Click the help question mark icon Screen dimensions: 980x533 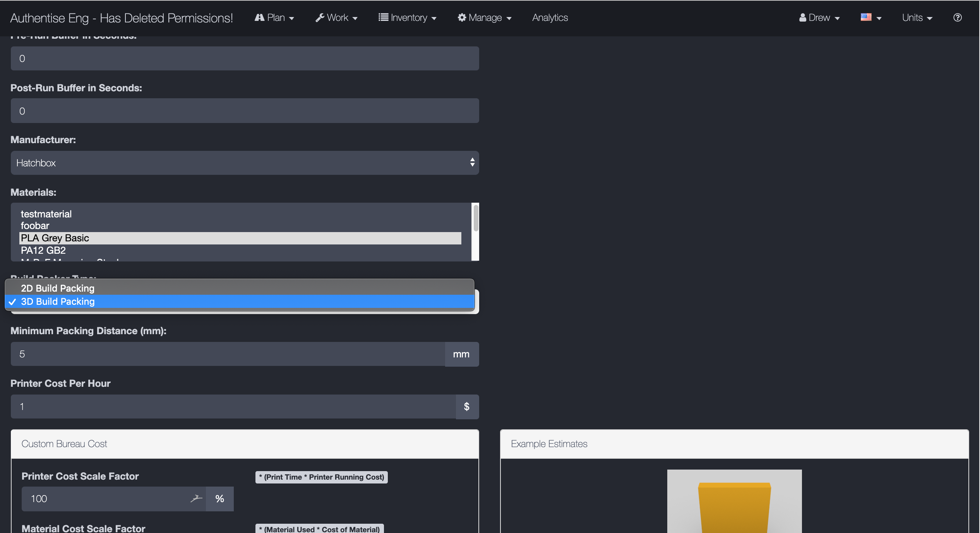coord(957,18)
